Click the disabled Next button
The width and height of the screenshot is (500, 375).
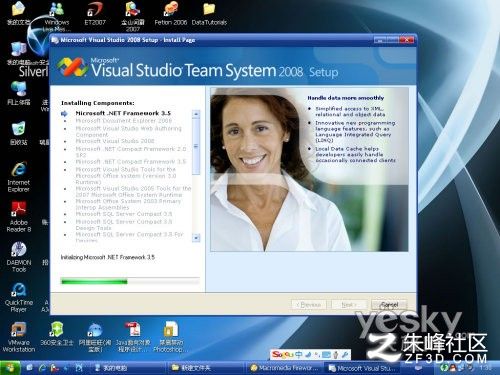pos(349,305)
